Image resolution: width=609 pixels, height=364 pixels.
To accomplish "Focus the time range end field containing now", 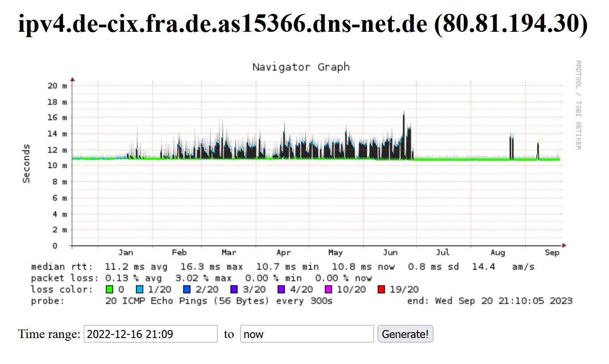I will tap(307, 334).
